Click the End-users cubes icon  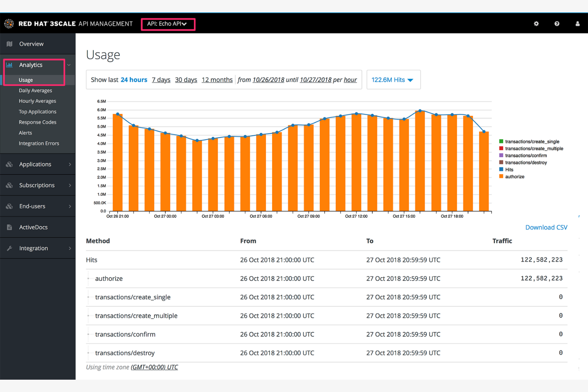point(10,207)
